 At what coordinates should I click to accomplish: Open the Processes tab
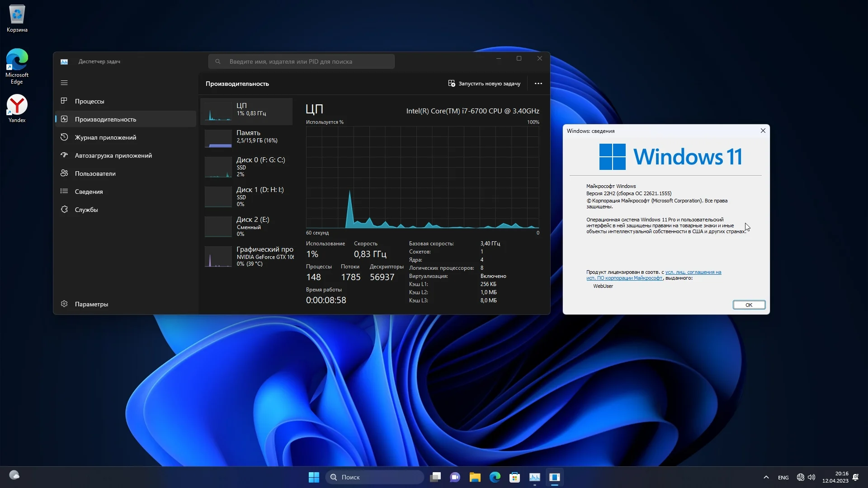tap(90, 101)
